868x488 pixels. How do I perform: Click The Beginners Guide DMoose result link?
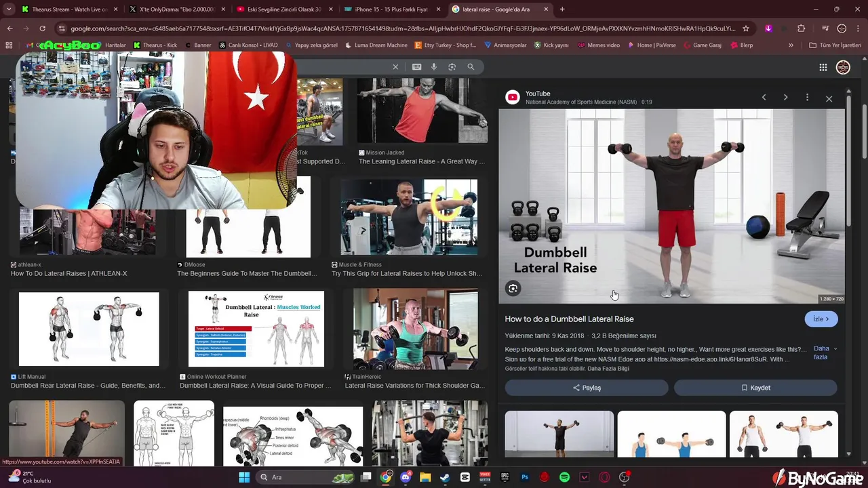click(x=247, y=273)
